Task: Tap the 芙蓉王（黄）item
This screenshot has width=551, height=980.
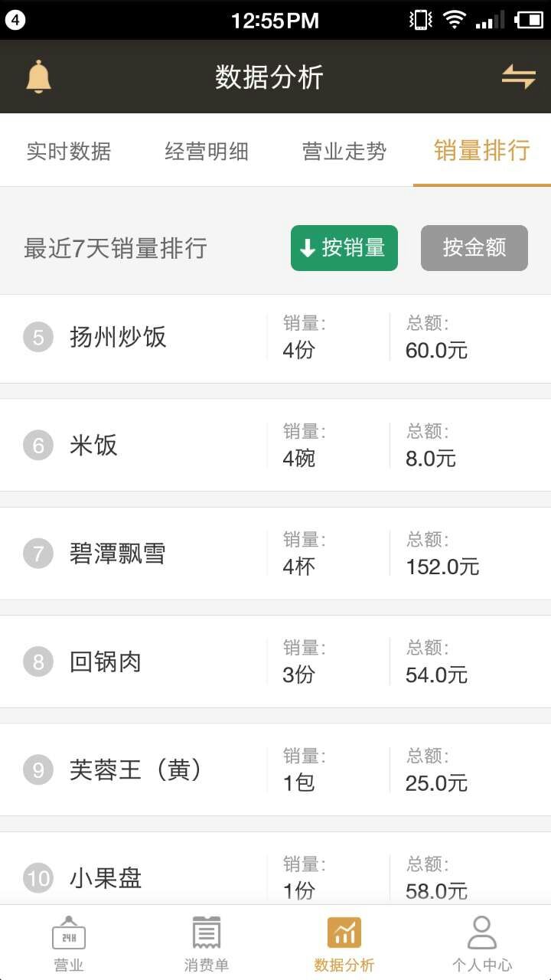Action: point(275,769)
